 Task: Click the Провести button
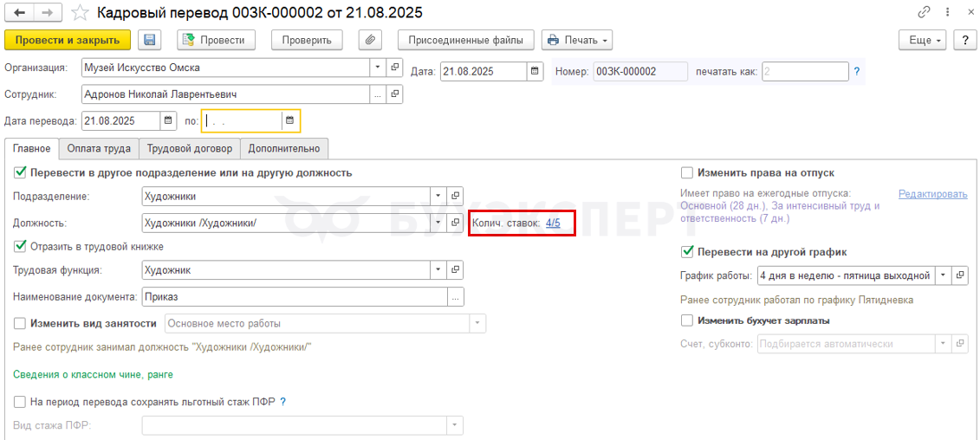(x=217, y=40)
